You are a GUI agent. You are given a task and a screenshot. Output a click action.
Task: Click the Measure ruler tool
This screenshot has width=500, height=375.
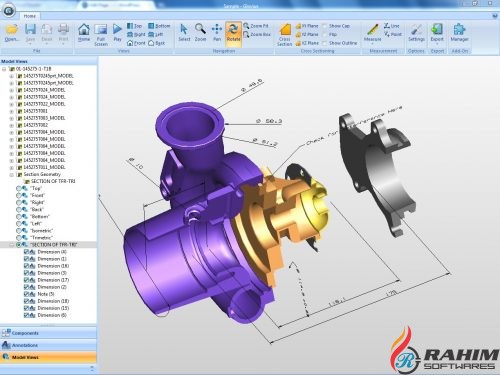tap(372, 32)
